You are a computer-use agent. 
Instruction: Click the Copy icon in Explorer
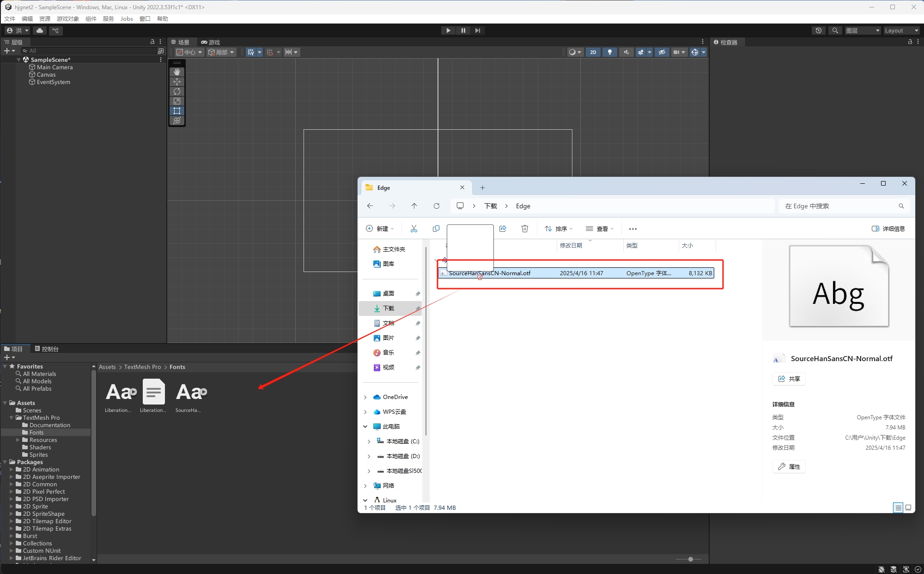click(x=436, y=229)
